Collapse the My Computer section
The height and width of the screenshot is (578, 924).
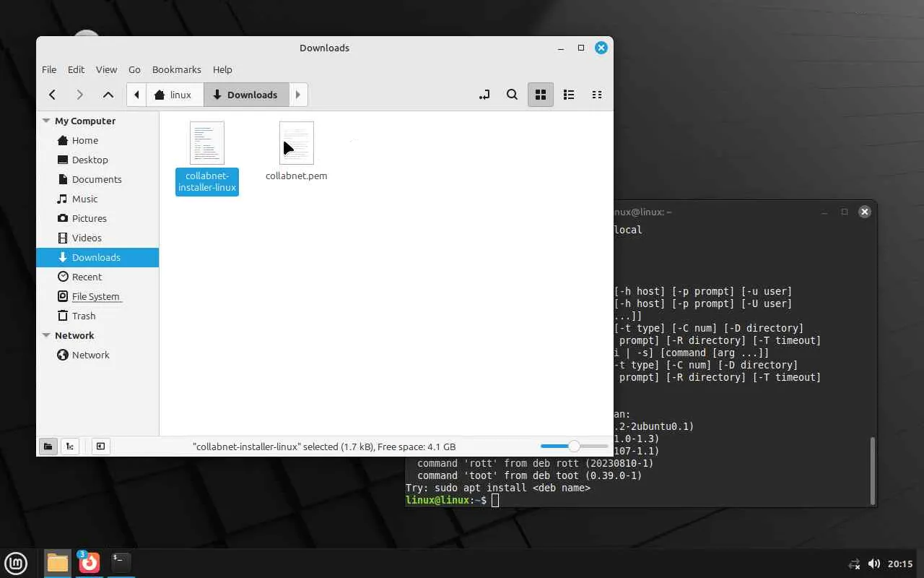(46, 121)
